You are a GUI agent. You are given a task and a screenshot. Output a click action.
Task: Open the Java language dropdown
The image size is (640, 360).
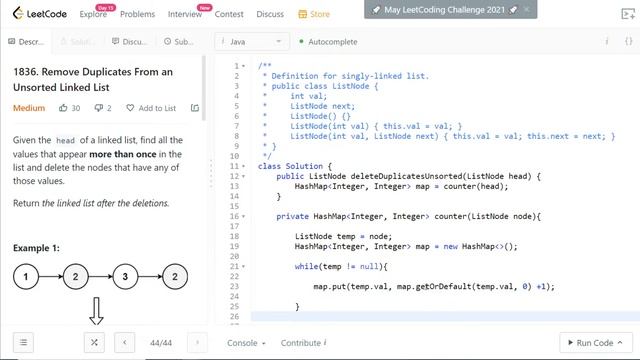(x=251, y=42)
